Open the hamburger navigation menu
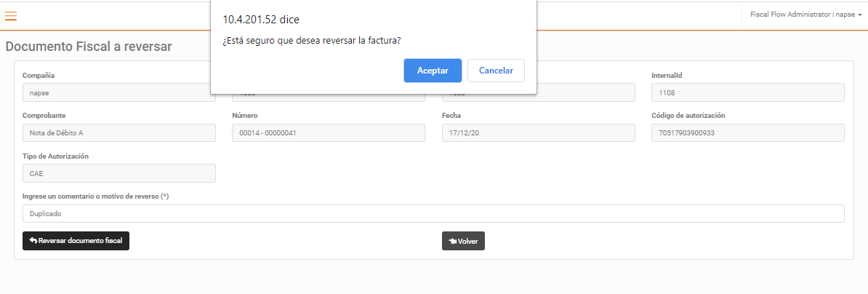 click(10, 16)
